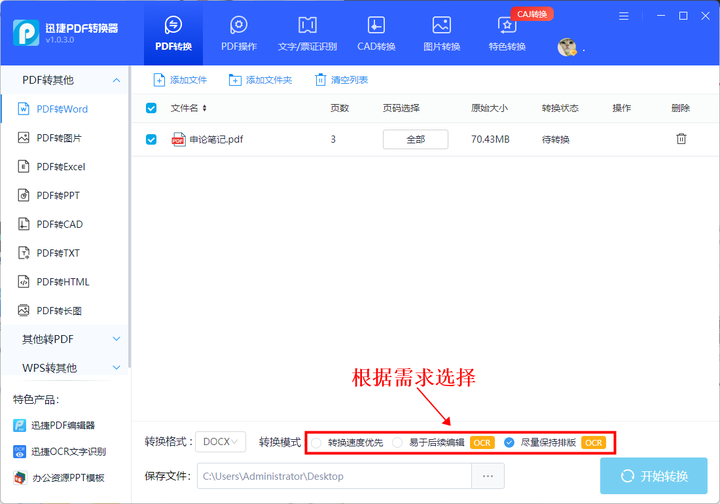Expand the WPS转其他 section

(x=66, y=368)
